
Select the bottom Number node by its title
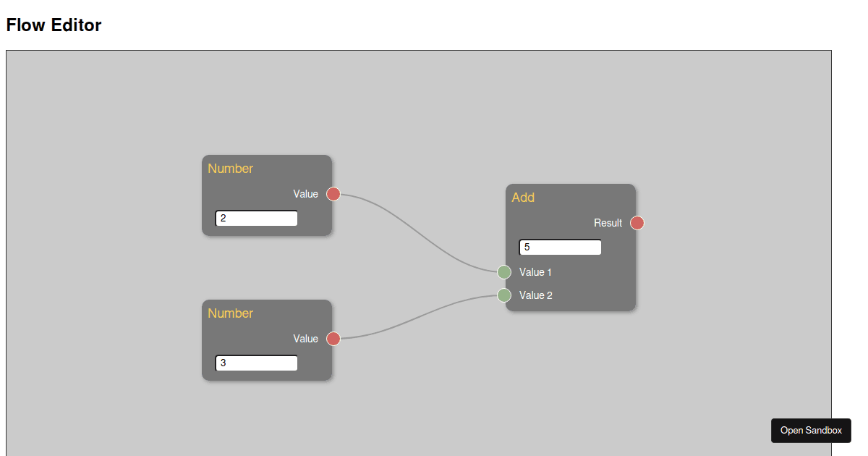[x=230, y=313]
